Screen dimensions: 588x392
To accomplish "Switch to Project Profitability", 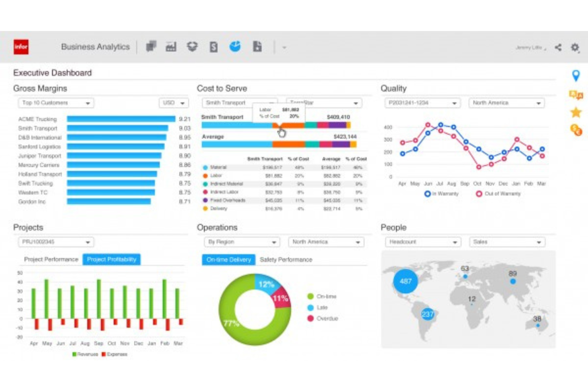I will [x=111, y=259].
